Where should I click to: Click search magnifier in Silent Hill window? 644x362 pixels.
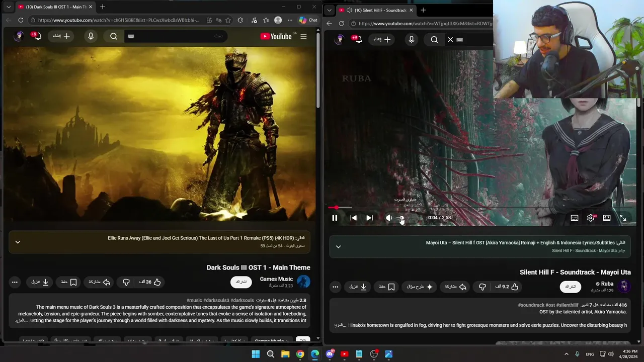click(434, 40)
